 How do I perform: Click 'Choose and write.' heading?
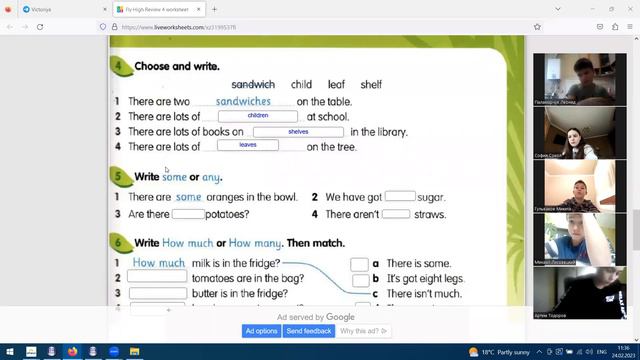pos(177,66)
